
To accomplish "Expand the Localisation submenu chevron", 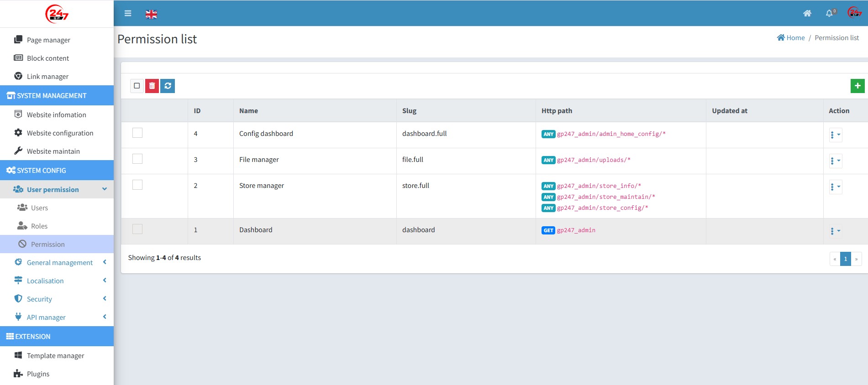I will pyautogui.click(x=105, y=280).
